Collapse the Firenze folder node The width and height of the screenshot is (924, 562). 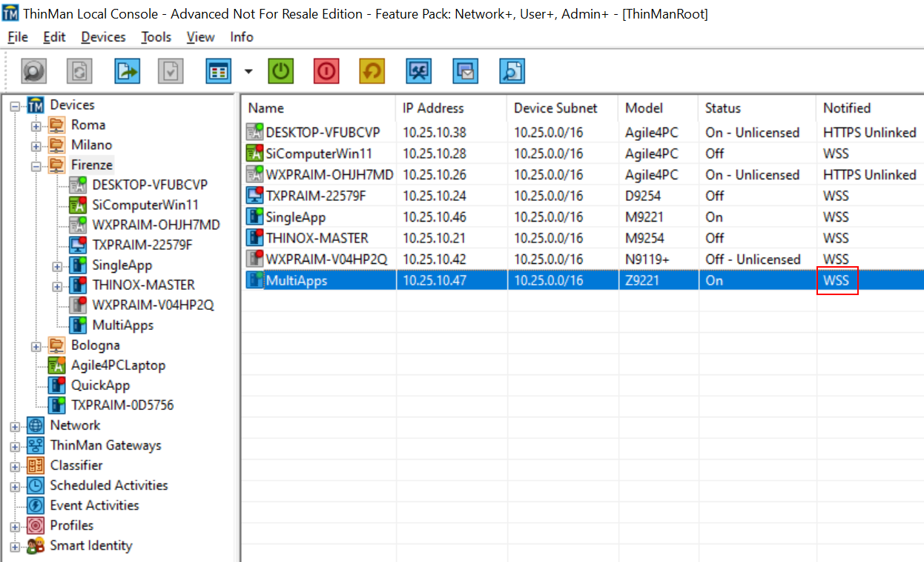pyautogui.click(x=36, y=166)
